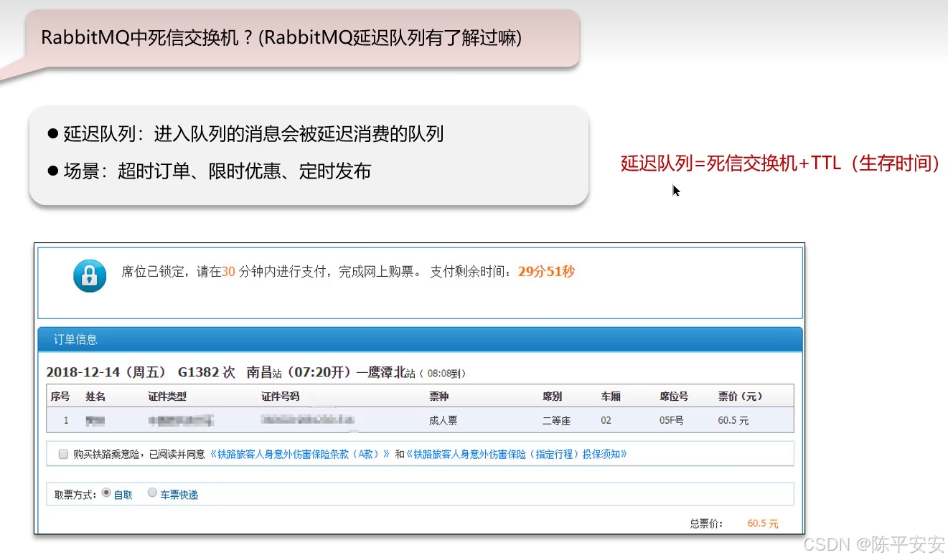Click the 姓名 column header
This screenshot has height=560, width=948.
click(95, 396)
